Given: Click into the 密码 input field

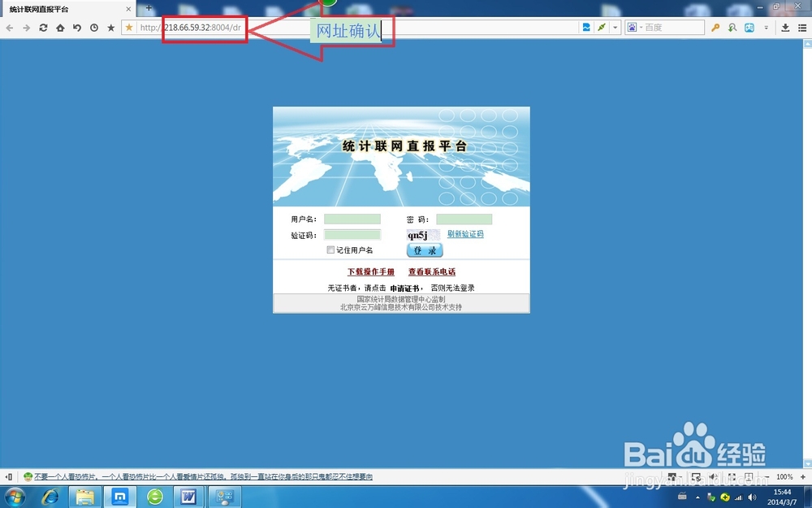Looking at the screenshot, I should coord(464,219).
